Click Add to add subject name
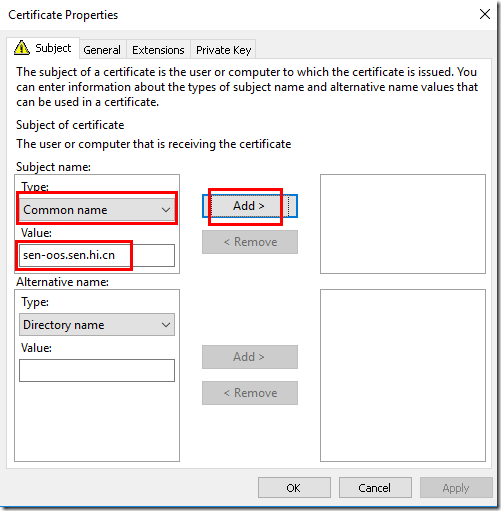Image resolution: width=501 pixels, height=511 pixels. tap(250, 206)
